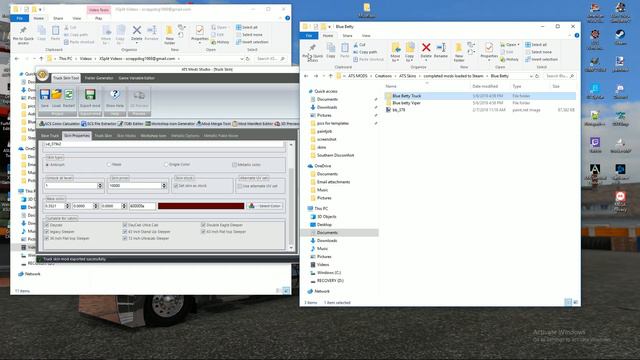Toggle the Daycab cabin checkbox
Screen dimensions: 640x360
click(47, 225)
